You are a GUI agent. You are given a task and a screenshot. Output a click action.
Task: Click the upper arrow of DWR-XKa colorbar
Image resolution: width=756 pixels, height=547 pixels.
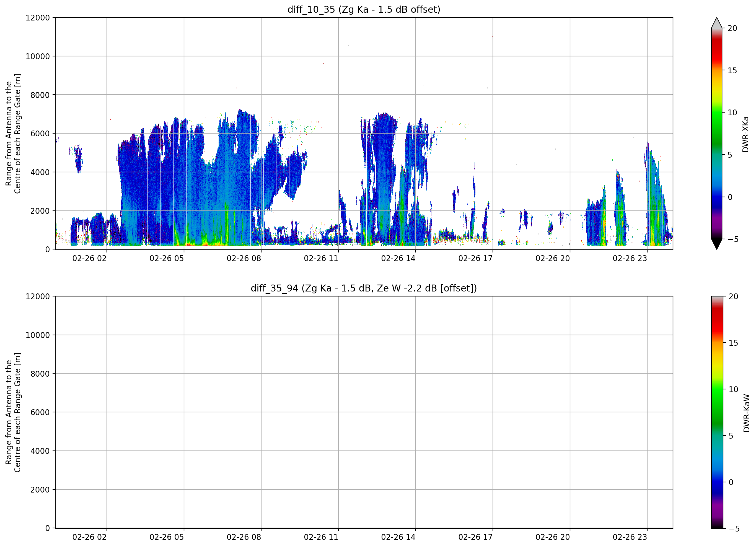[x=717, y=23]
